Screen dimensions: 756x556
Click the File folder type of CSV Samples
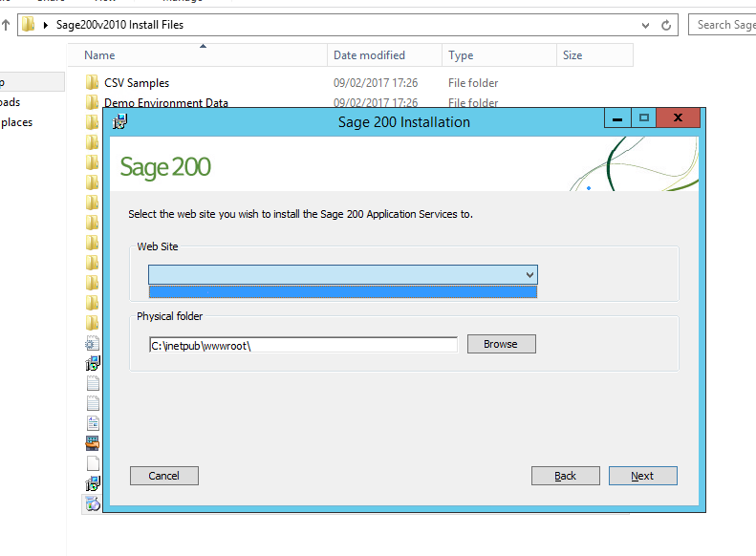[473, 83]
